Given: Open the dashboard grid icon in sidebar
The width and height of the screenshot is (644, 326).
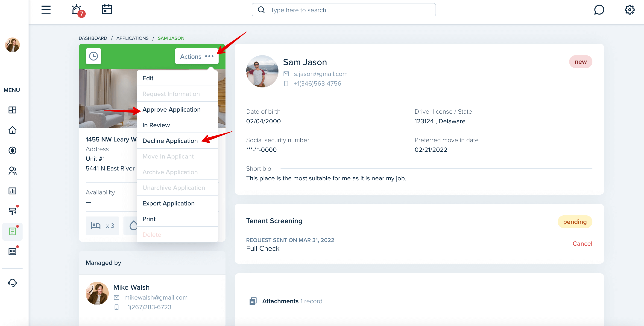Looking at the screenshot, I should point(12,110).
